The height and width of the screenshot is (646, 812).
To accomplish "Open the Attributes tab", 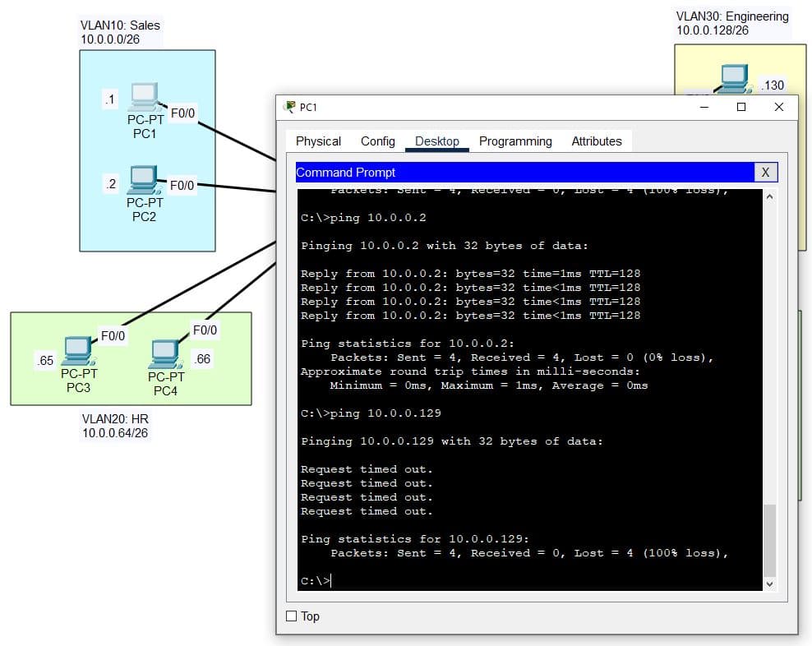I will pos(597,141).
